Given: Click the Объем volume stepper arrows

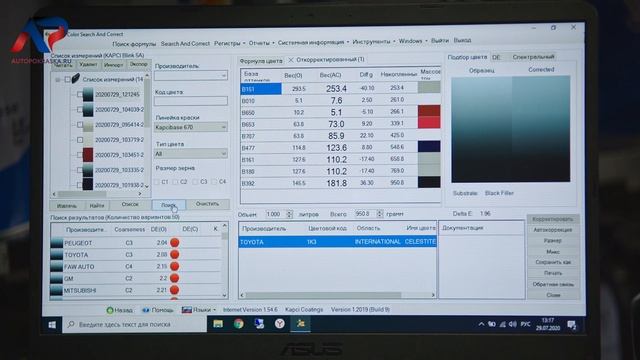Looking at the screenshot, I should coord(289,213).
